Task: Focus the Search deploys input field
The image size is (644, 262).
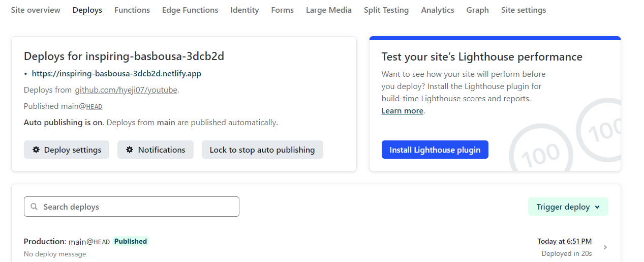Action: 132,207
